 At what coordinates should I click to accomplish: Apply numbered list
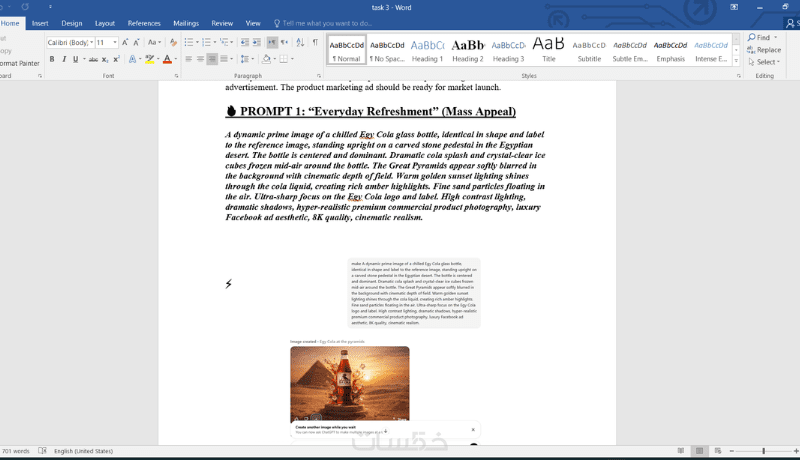tap(206, 42)
